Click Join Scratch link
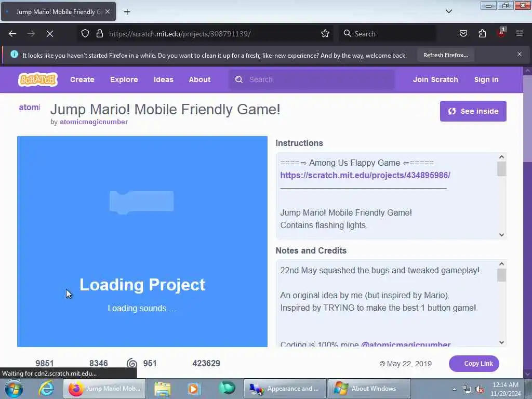 [x=435, y=79]
